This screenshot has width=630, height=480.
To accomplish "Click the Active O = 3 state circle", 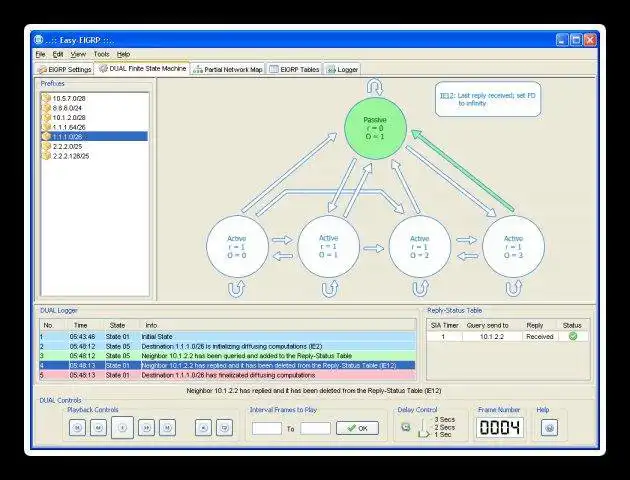I will (513, 246).
